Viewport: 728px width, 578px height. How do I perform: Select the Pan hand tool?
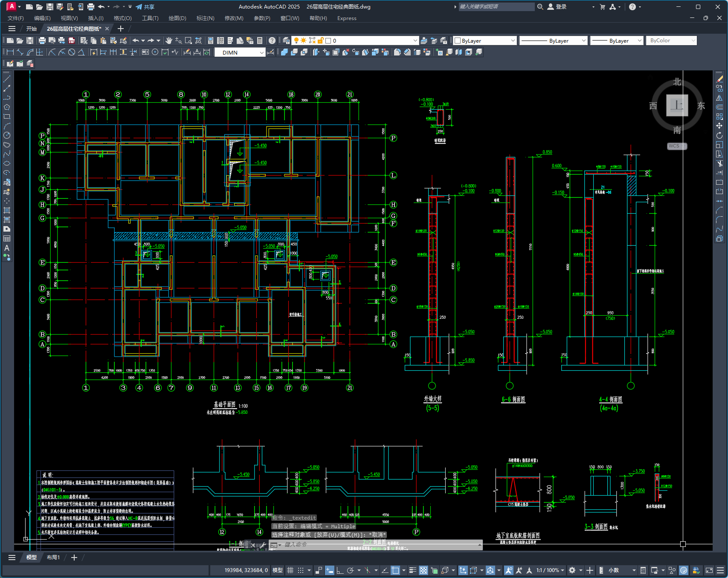click(x=169, y=41)
